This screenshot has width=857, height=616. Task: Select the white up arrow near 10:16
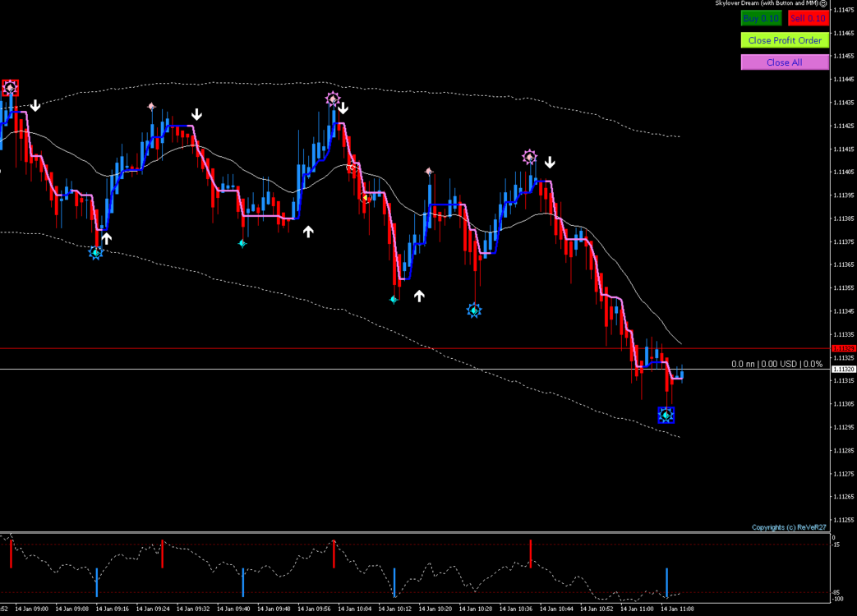pos(419,296)
